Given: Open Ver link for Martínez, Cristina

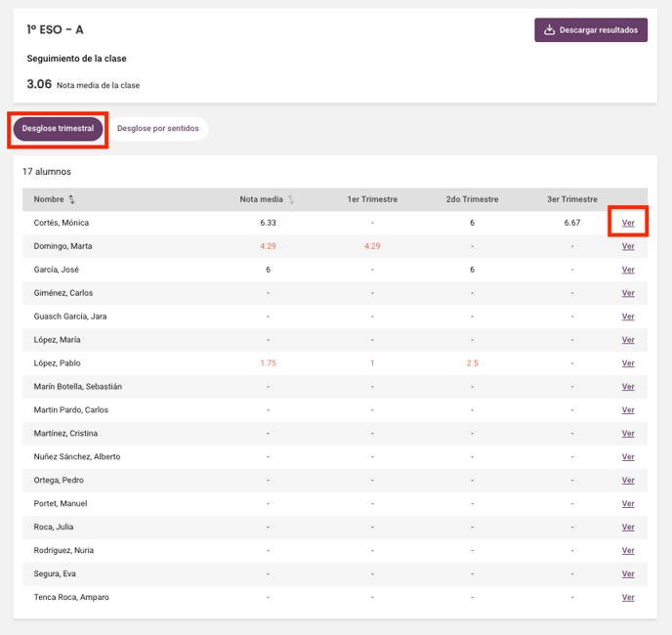Looking at the screenshot, I should click(628, 434).
